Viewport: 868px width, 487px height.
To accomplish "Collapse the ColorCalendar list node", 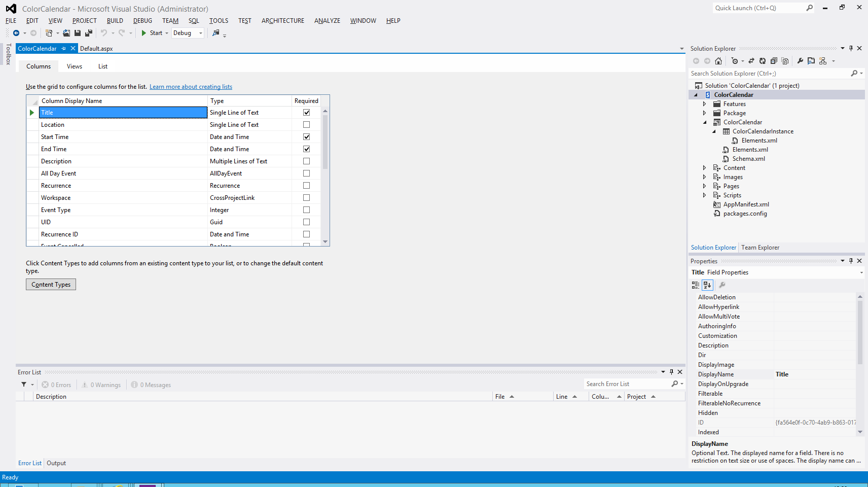I will click(x=704, y=122).
